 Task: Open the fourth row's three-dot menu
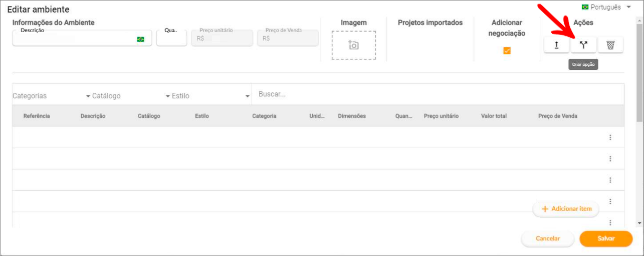coord(610,201)
